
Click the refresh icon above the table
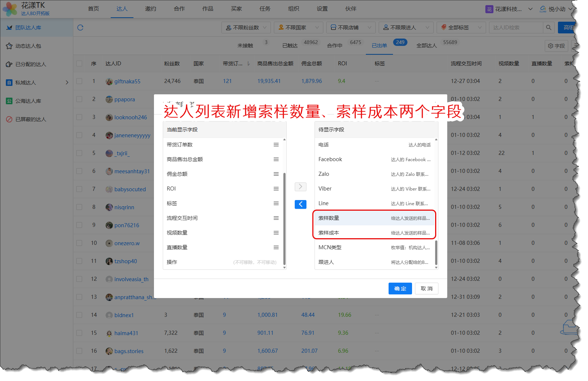(x=80, y=28)
